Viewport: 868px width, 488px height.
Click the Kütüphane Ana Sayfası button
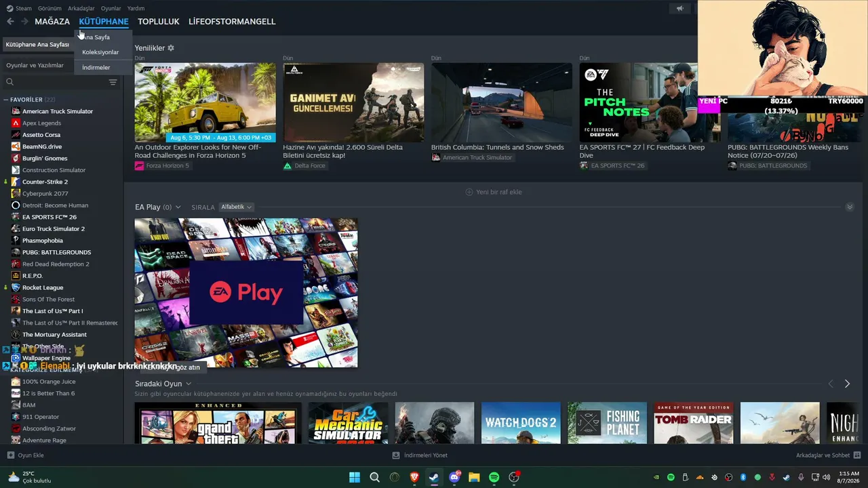[x=37, y=45]
